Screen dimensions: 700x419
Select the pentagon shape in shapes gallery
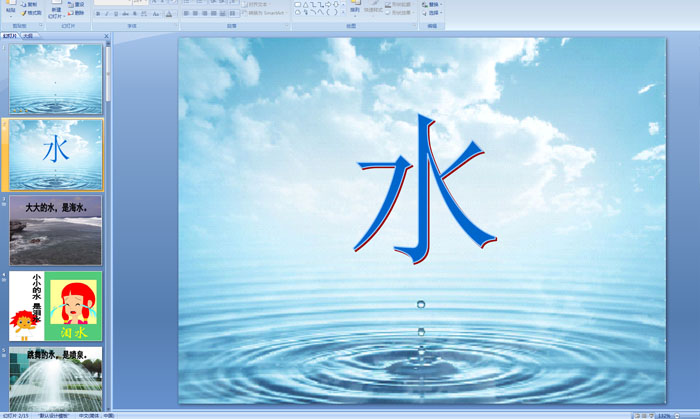pos(298,12)
